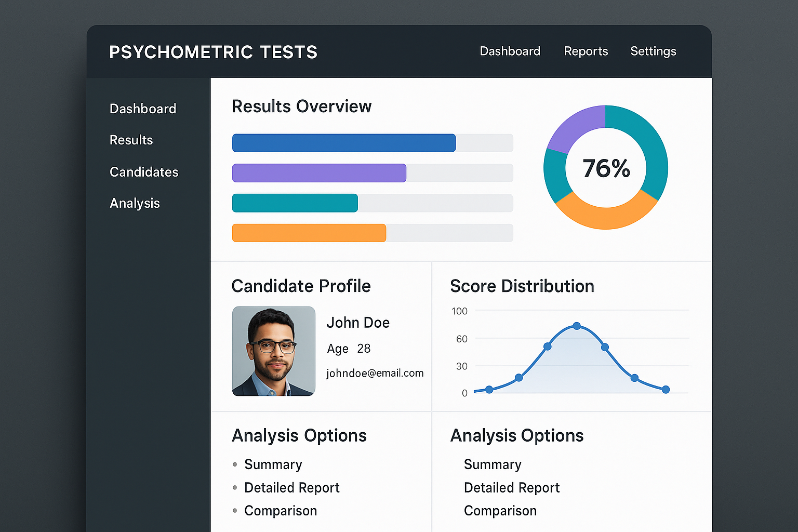
Task: Click the orange progress bar
Action: [309, 233]
